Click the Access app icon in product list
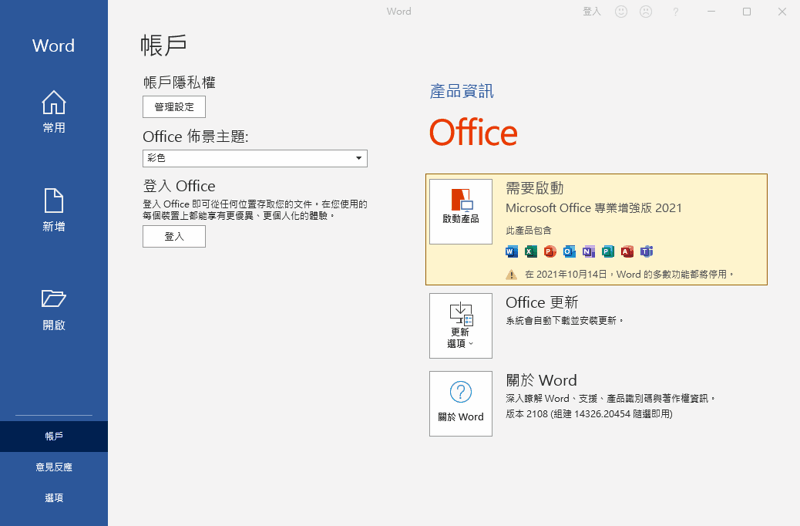Viewport: 800px width, 526px height. tap(627, 252)
